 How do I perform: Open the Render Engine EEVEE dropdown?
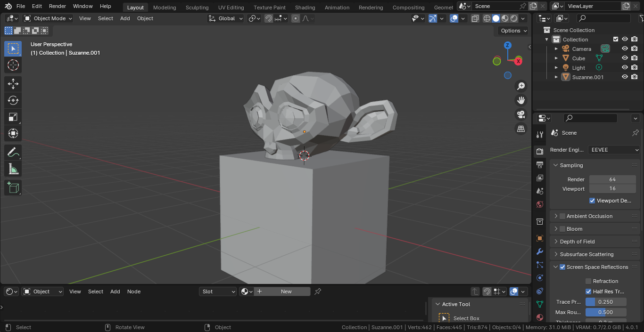[x=614, y=150]
